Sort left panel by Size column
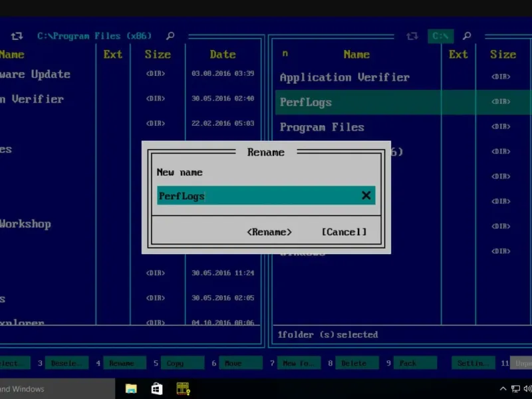Viewport: 532px width, 399px height. (x=158, y=55)
